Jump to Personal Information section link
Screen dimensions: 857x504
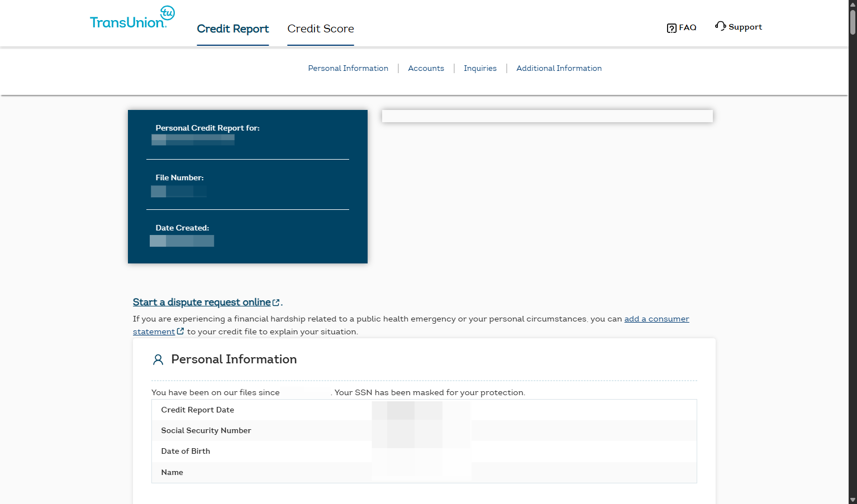tap(348, 68)
